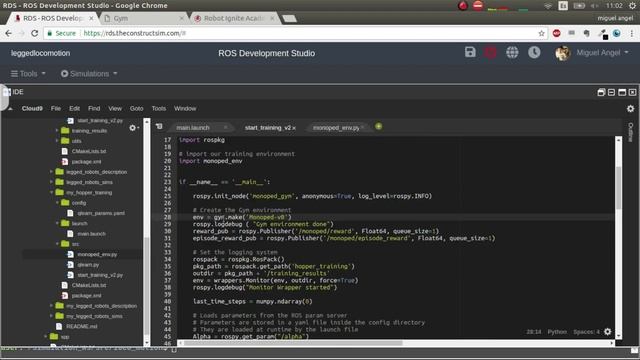Close the start_training_v2 editor tab

(x=294, y=128)
